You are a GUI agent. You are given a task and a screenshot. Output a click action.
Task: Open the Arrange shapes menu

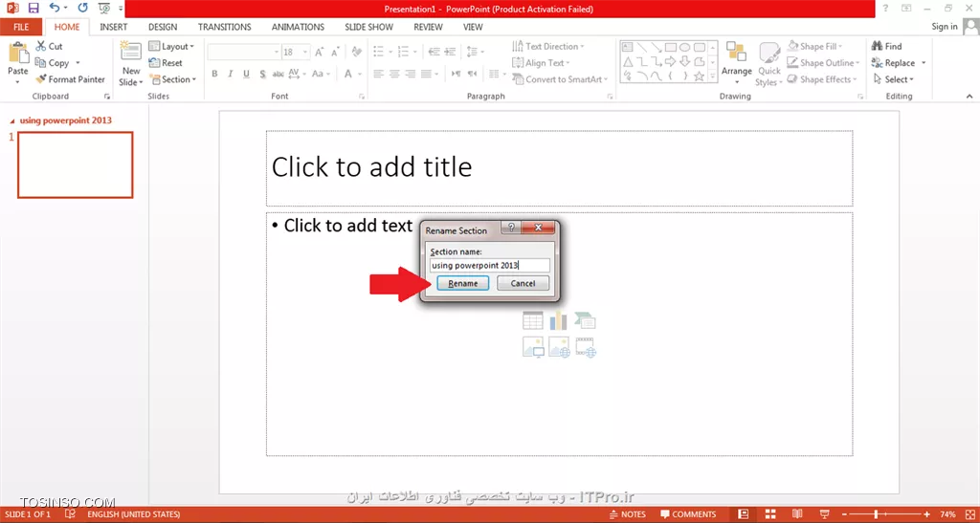click(736, 64)
